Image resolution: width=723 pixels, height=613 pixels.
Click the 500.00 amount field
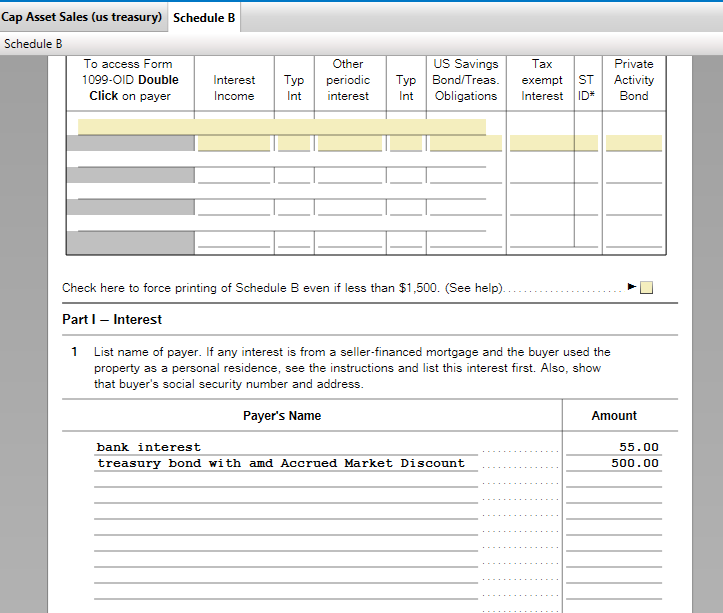coord(614,463)
